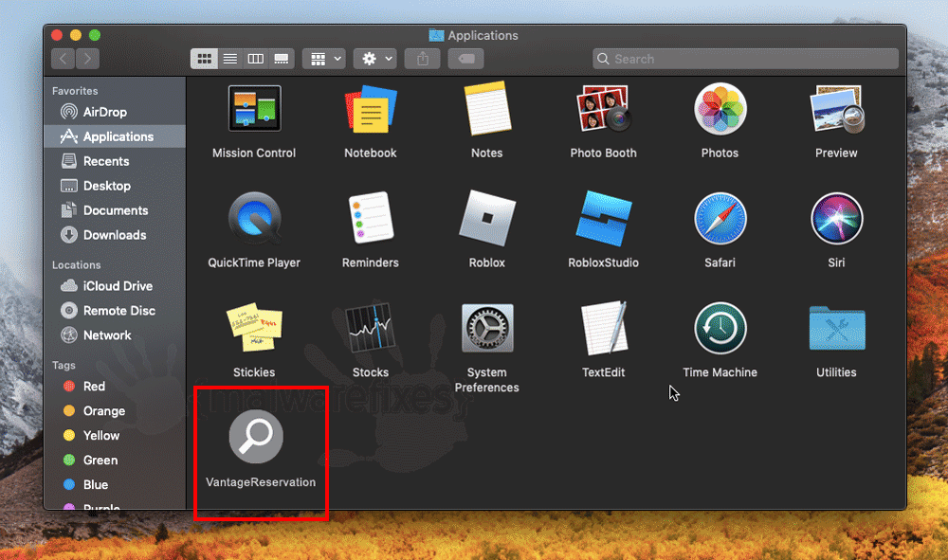Select Applications in the sidebar
Image resolution: width=948 pixels, height=560 pixels.
115,136
